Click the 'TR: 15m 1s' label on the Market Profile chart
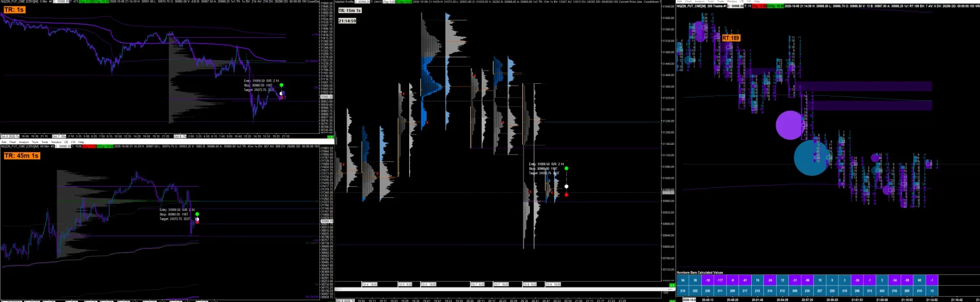This screenshot has height=302, width=980. (350, 10)
